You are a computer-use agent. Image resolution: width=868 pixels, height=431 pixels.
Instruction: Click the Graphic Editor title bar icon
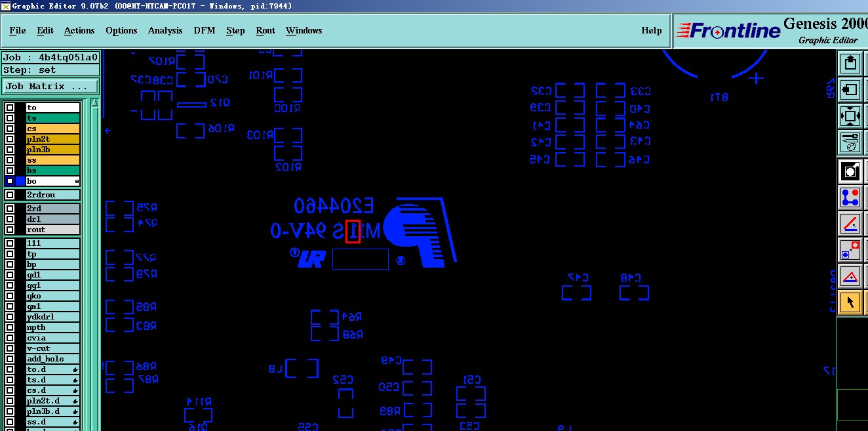(5, 6)
